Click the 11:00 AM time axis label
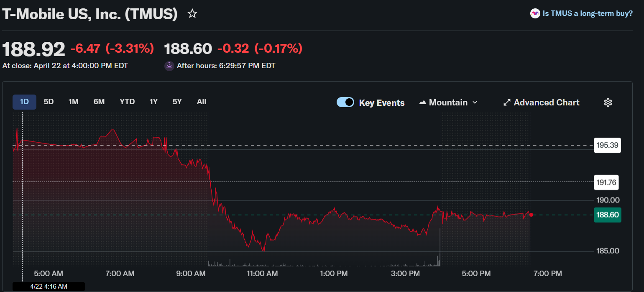The image size is (644, 292). 262,274
